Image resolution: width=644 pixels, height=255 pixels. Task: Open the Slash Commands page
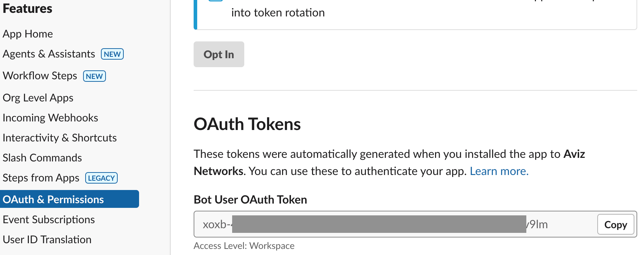(x=42, y=158)
